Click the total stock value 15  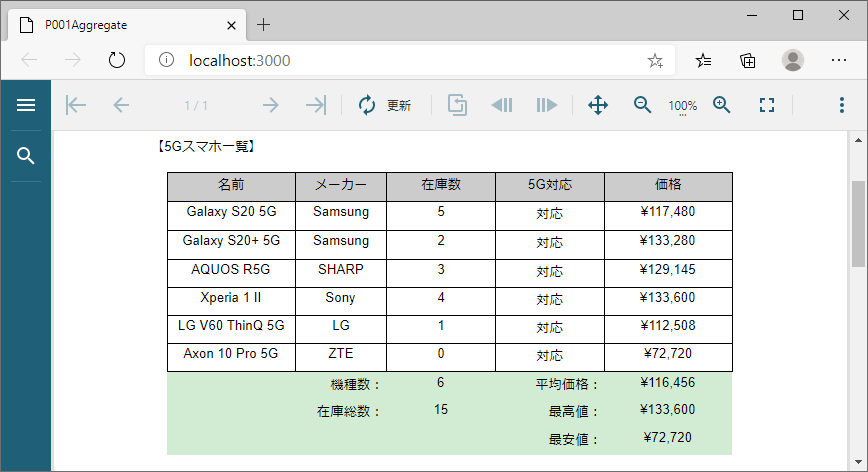pos(441,409)
